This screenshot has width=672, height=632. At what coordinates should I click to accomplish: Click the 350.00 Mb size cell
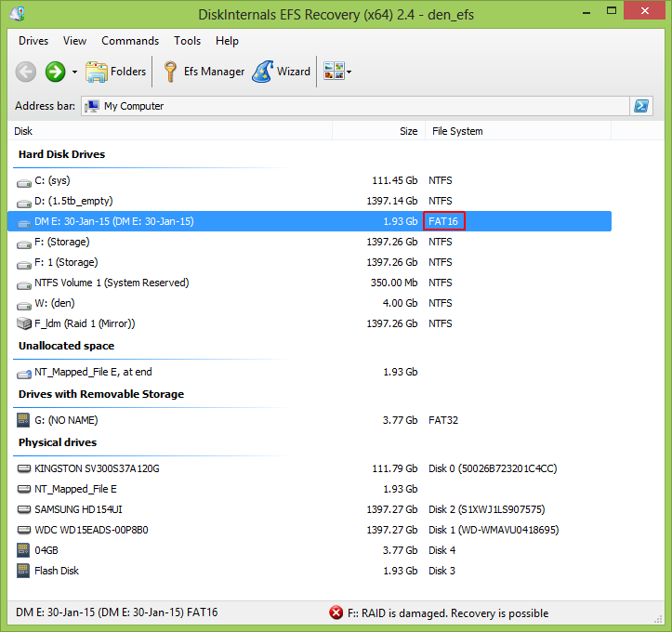point(394,283)
